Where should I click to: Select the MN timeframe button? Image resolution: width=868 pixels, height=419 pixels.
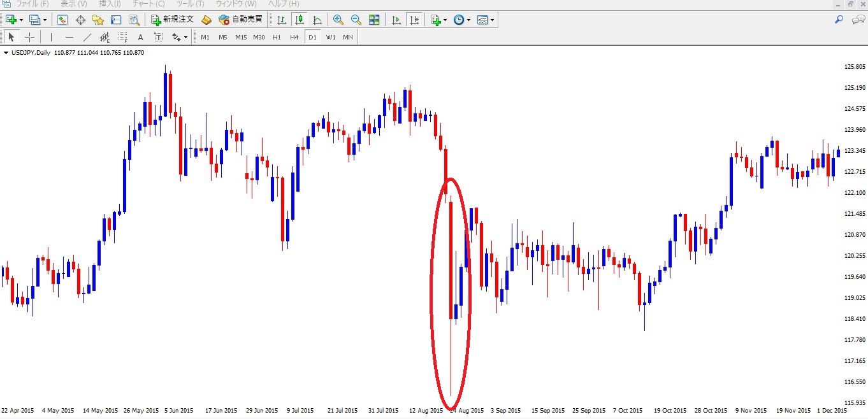348,37
